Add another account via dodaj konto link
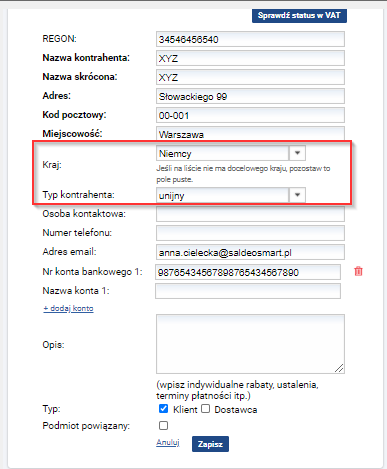 (68, 308)
